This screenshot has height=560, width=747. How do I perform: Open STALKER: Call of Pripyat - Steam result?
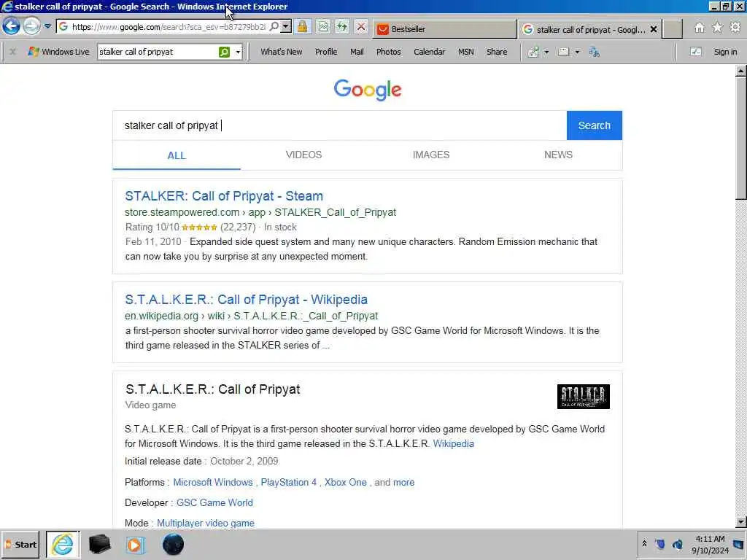[x=224, y=195]
